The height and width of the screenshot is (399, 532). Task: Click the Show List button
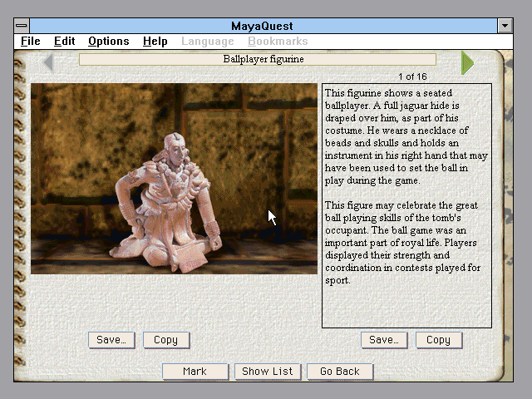(x=267, y=372)
